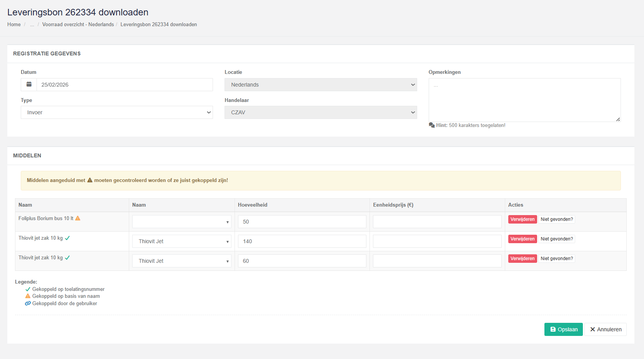Click the Eenheidsprijs field in the 60 row

tap(437, 261)
